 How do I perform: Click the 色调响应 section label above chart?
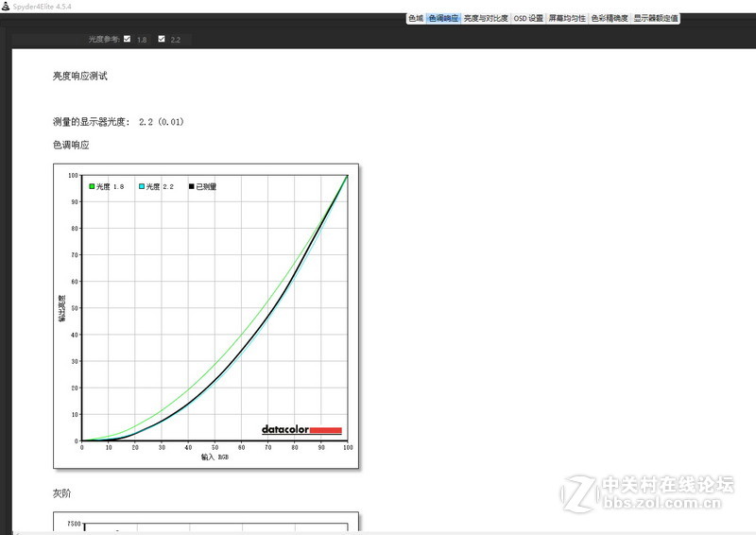point(71,145)
